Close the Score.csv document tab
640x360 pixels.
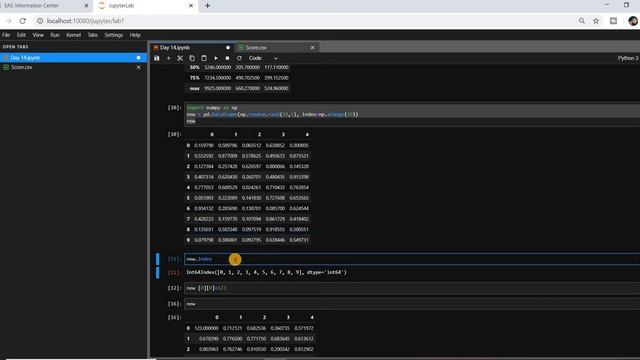pos(312,48)
